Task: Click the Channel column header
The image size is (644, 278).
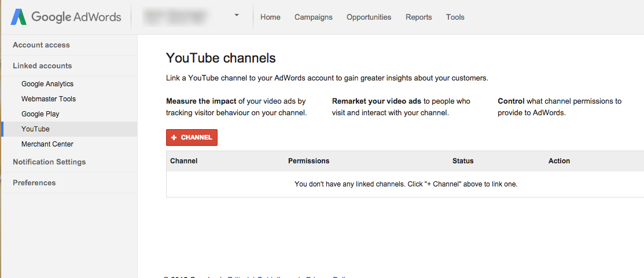Action: point(183,161)
